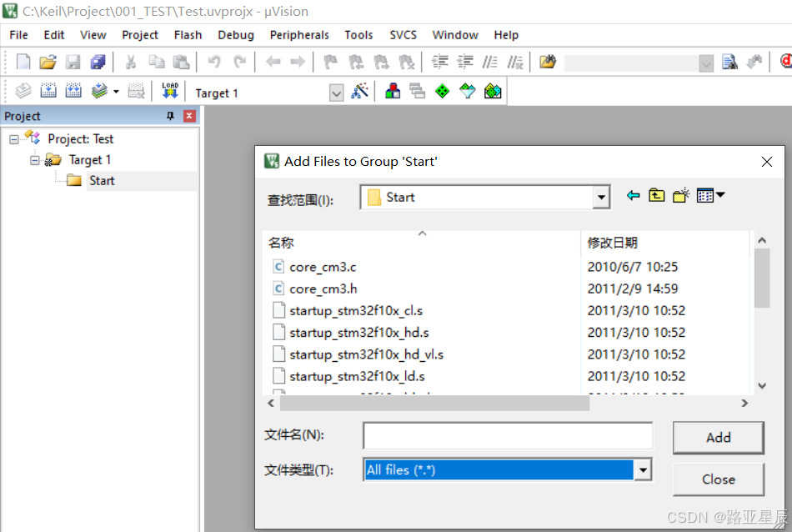Click Manage Project Items colored boxes icon
Viewport: 792px width, 532px height.
[x=393, y=91]
